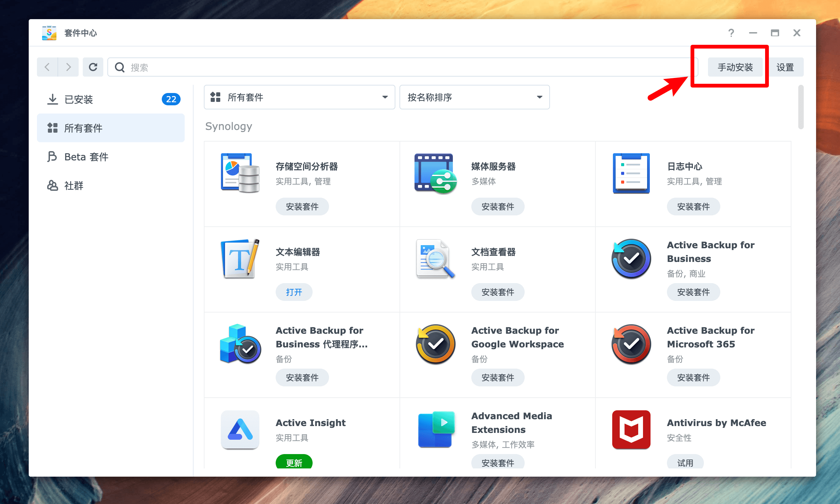Click the refresh icon in toolbar
840x504 pixels.
(93, 67)
